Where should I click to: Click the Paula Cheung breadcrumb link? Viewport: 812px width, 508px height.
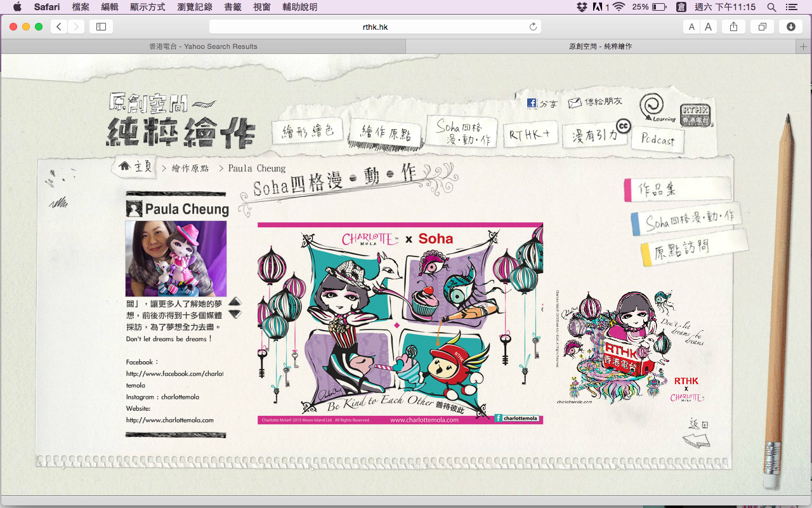257,168
